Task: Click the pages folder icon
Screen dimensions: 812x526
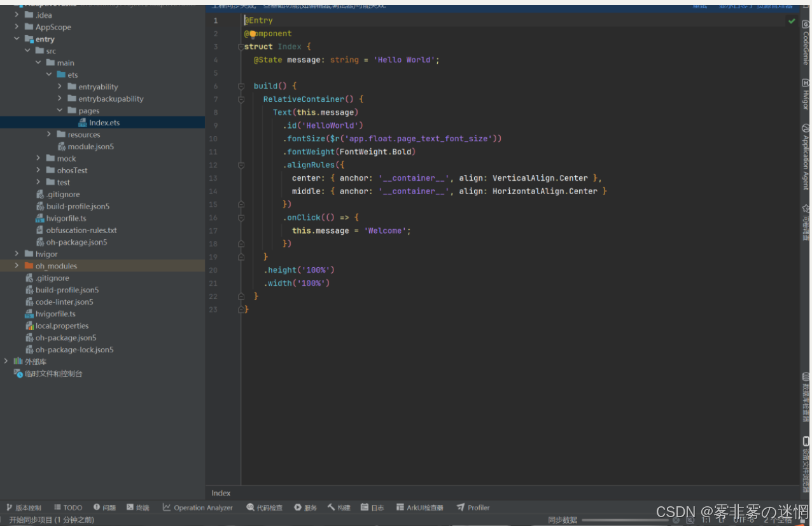Action: pyautogui.click(x=72, y=111)
